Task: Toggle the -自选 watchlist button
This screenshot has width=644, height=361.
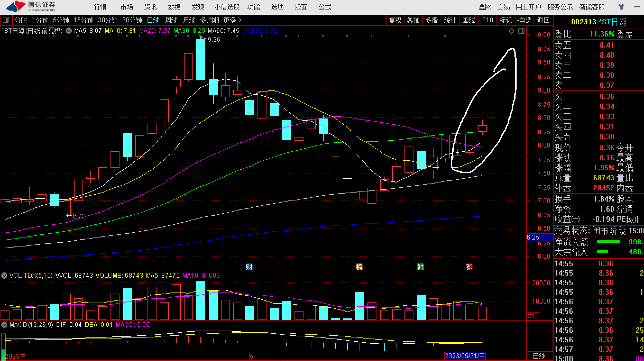Action: (x=524, y=20)
